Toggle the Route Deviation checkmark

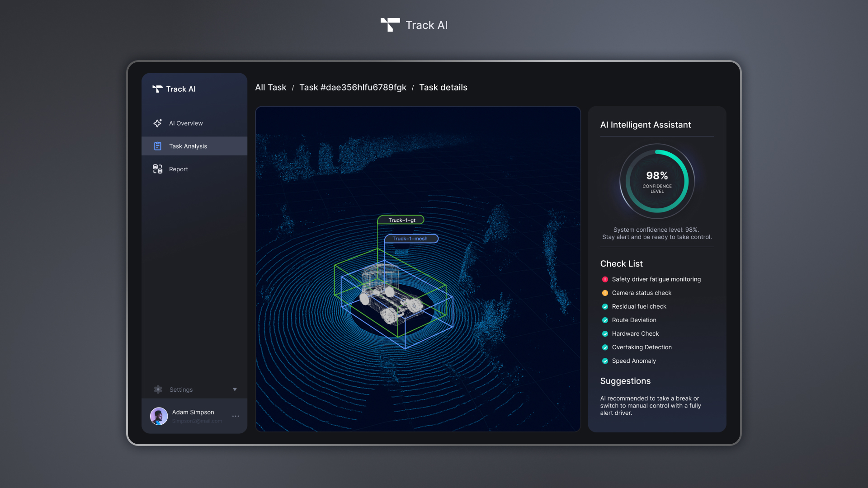tap(605, 320)
